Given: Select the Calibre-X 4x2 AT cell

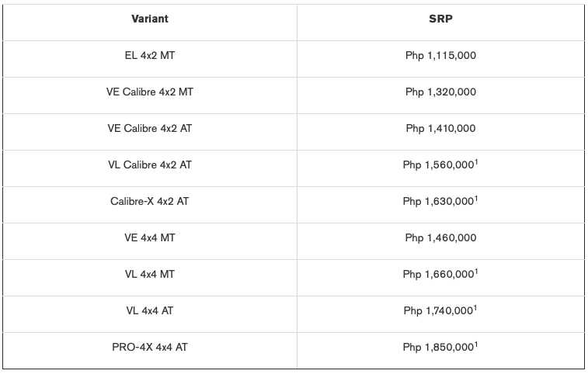Looking at the screenshot, I should point(150,201).
